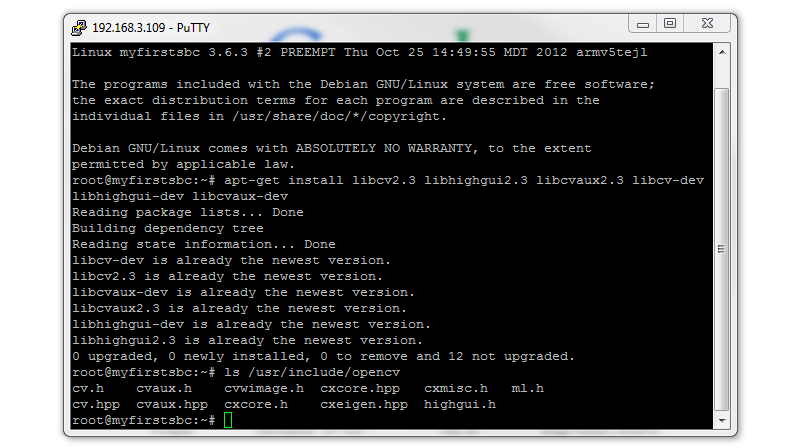Click the grip lines on scrollbar thumb
Image resolution: width=792 pixels, height=448 pixels.
coord(721,249)
